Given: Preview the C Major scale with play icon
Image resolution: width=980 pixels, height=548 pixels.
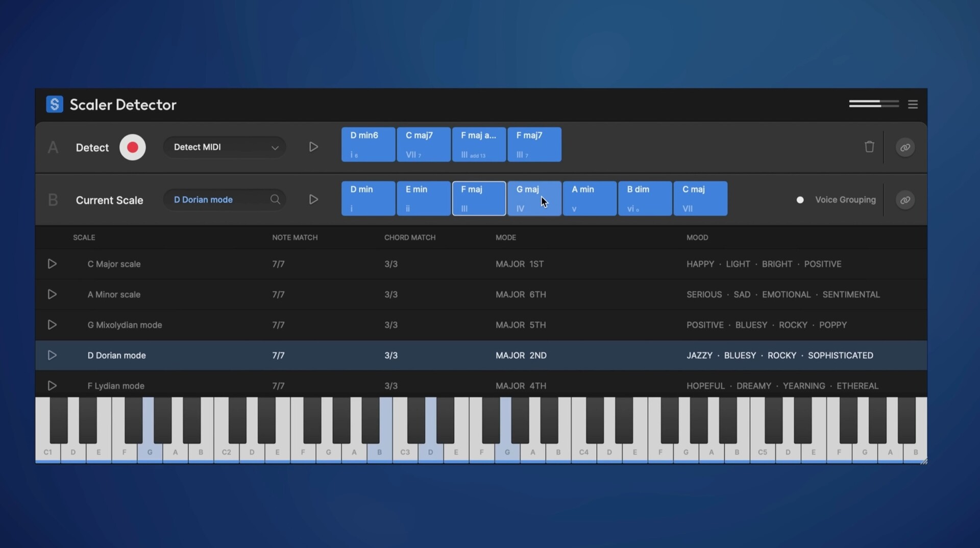Looking at the screenshot, I should tap(52, 264).
